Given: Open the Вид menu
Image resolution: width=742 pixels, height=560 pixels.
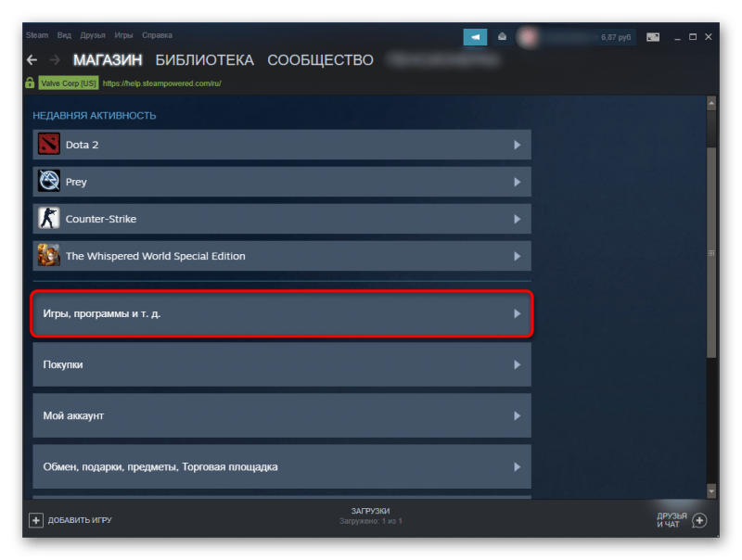Looking at the screenshot, I should click(x=64, y=35).
